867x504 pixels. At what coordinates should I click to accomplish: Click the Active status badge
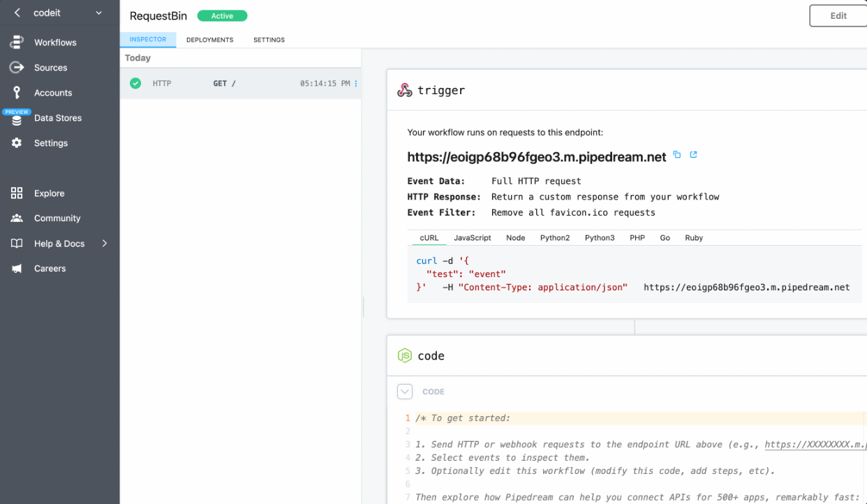coord(222,16)
